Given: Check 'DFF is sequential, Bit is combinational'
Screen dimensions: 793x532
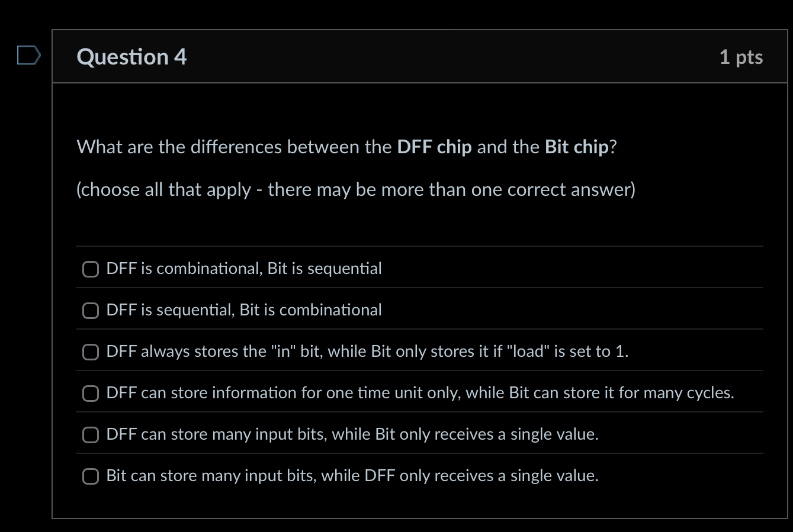Looking at the screenshot, I should pyautogui.click(x=90, y=310).
